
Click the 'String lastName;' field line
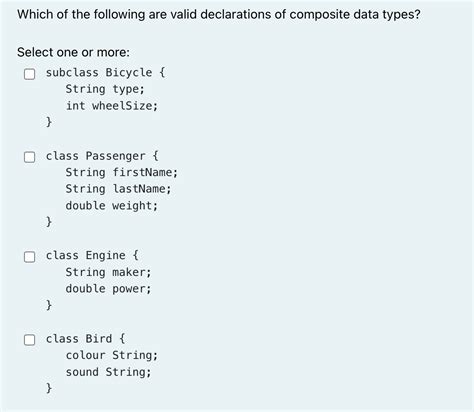[x=118, y=189]
